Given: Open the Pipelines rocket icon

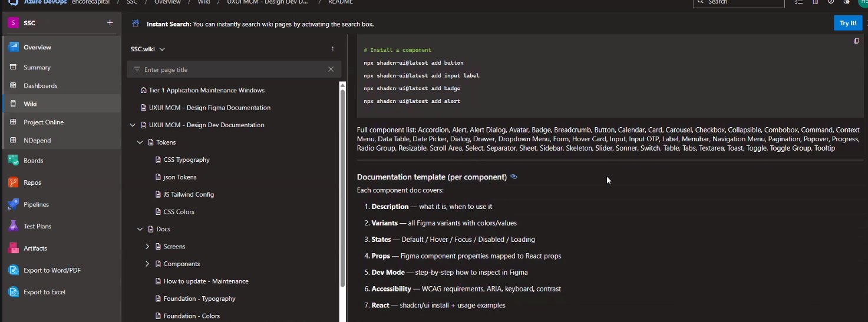Looking at the screenshot, I should (x=13, y=204).
